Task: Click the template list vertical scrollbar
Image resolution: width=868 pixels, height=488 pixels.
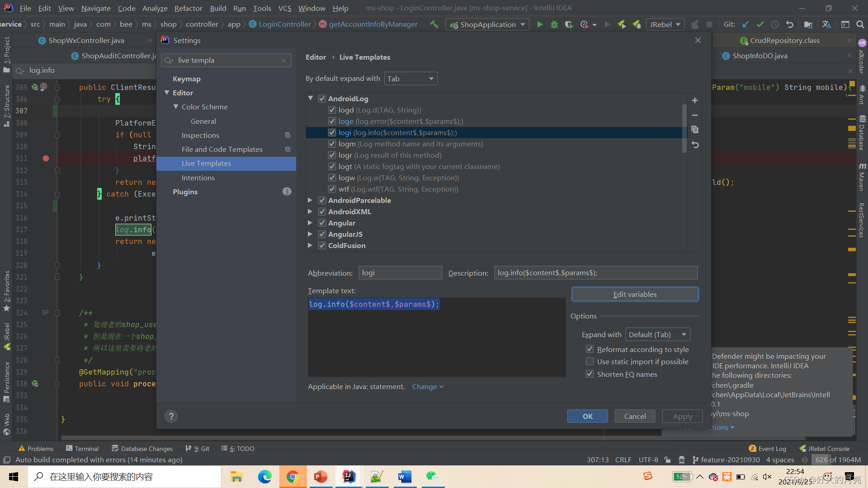Action: pos(684,129)
